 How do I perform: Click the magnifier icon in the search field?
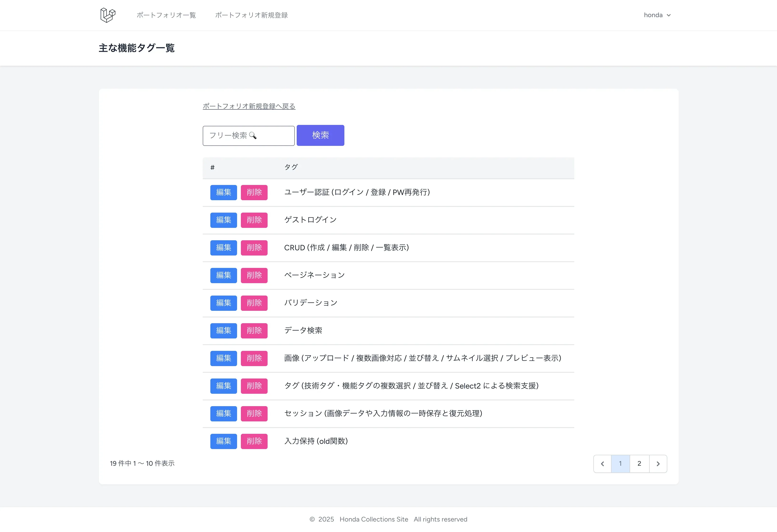pyautogui.click(x=254, y=136)
